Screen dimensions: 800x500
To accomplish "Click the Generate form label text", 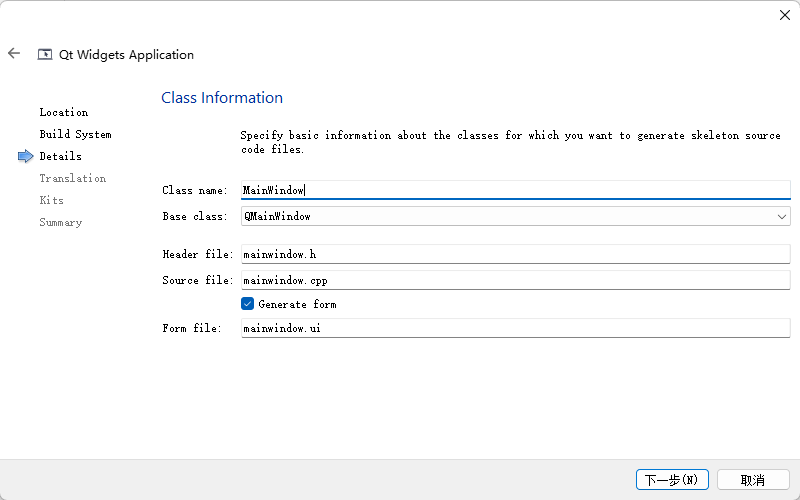I will 297,304.
